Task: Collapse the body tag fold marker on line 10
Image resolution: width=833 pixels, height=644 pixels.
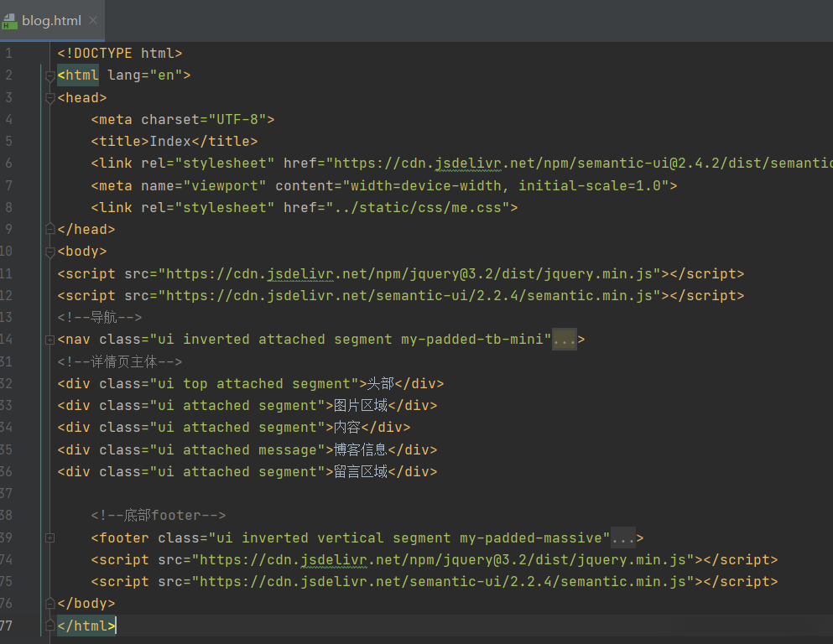Action: tap(50, 251)
